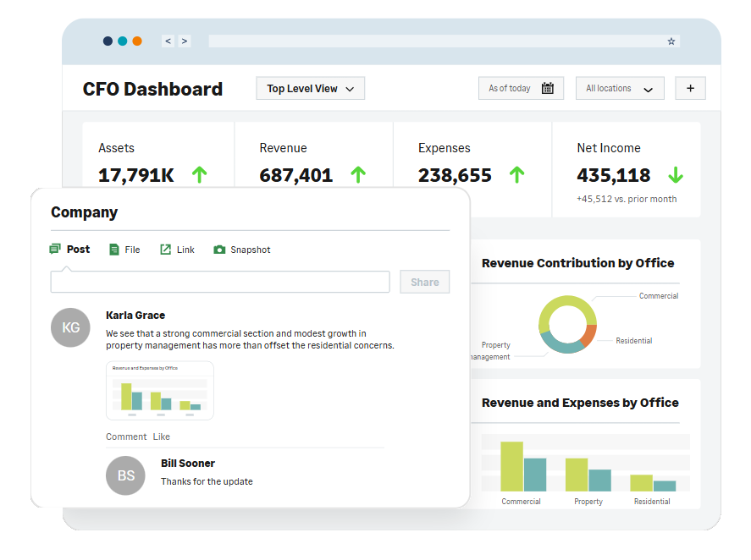Switch to the Post tab

(69, 249)
